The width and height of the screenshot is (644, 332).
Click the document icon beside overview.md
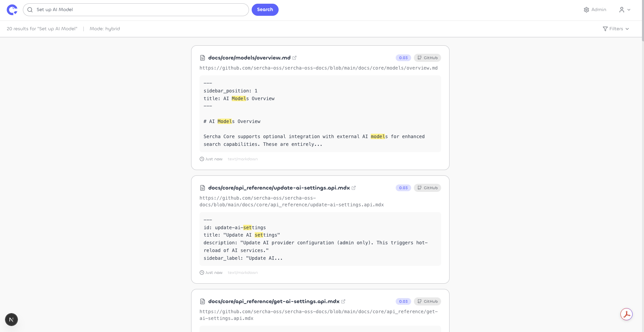pyautogui.click(x=203, y=58)
